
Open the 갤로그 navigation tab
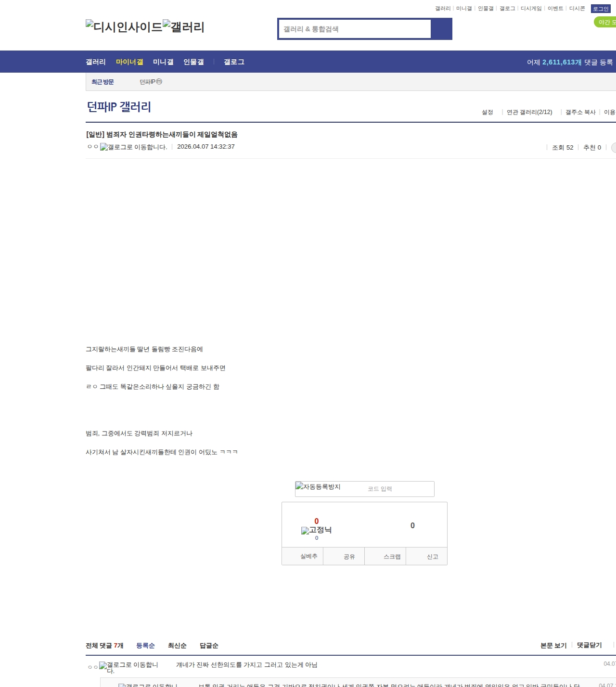pos(234,62)
